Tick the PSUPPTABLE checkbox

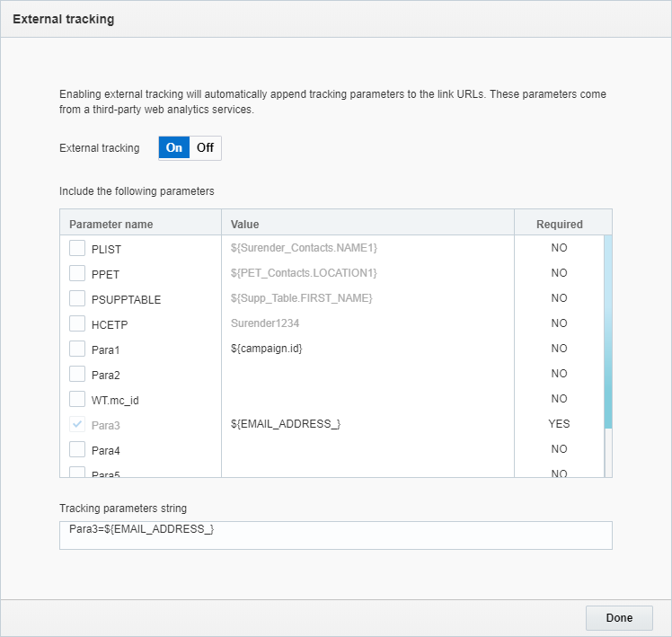pos(77,298)
